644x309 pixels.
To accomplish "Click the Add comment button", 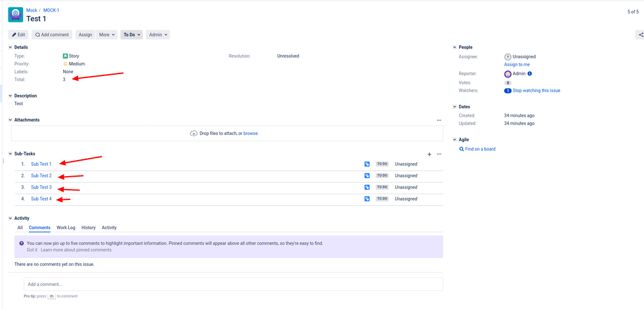I will (52, 35).
